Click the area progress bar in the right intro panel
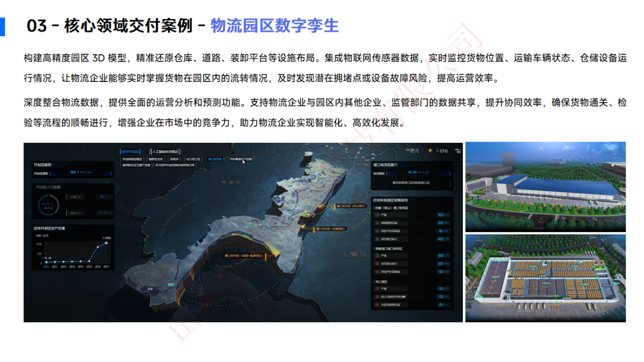The image size is (644, 362). tap(418, 173)
